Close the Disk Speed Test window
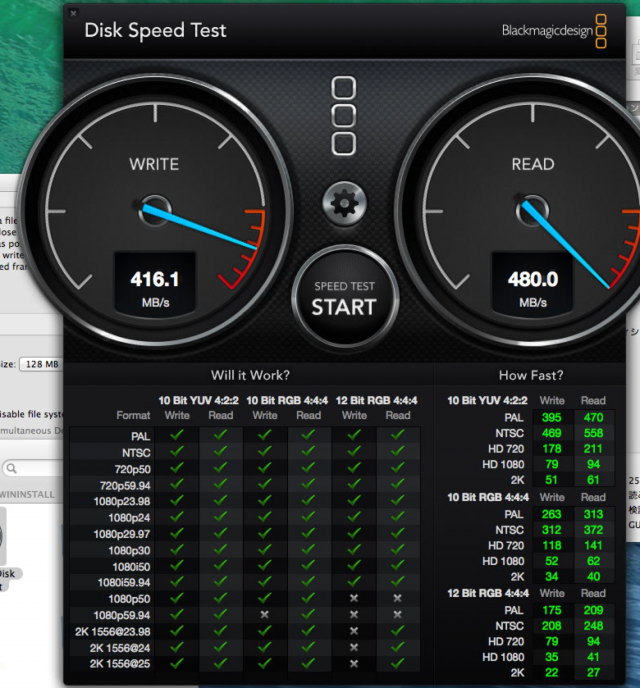The image size is (640, 689). click(73, 13)
